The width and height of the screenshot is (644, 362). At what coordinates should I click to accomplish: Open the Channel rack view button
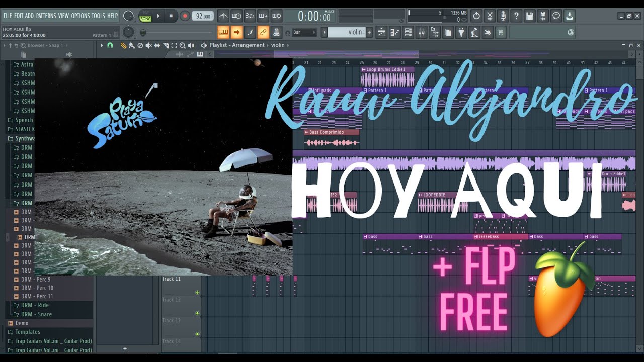point(408,33)
